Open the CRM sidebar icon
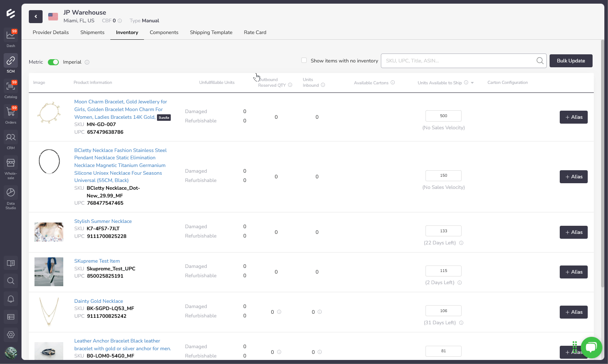Screen dimensions: 608x364 click(11, 138)
